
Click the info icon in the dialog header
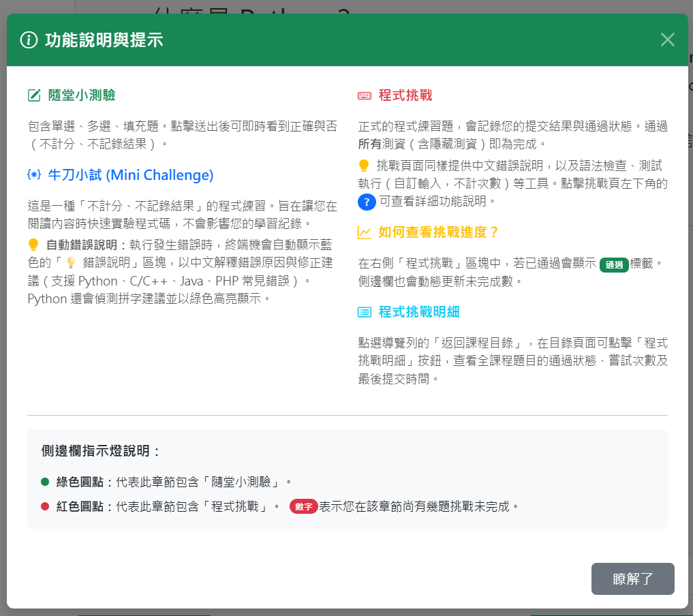coord(29,40)
